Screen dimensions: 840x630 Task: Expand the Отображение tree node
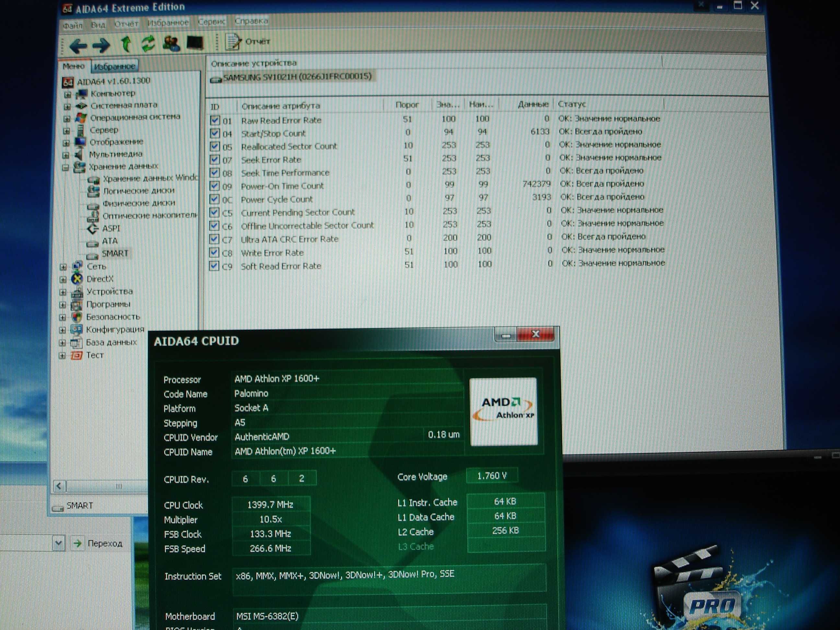click(66, 143)
